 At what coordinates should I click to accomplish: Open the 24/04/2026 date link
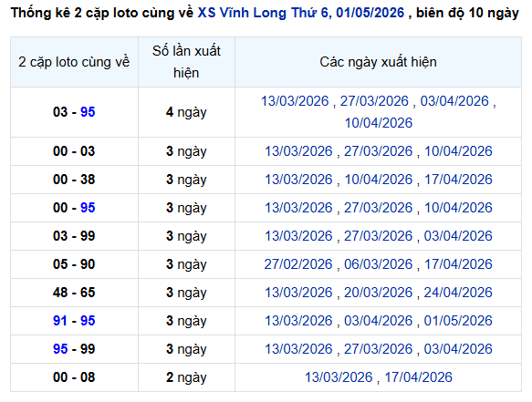tap(458, 293)
